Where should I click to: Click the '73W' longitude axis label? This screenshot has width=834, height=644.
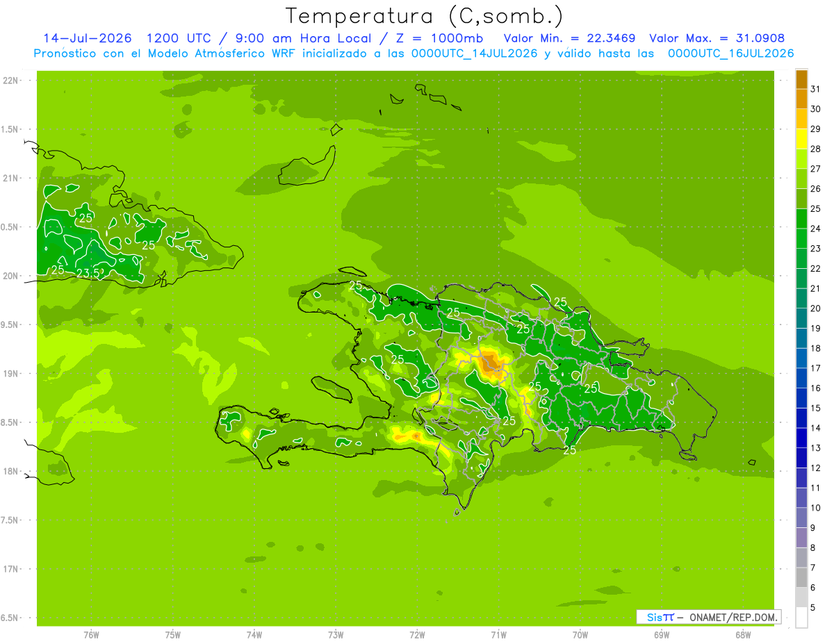pos(336,634)
